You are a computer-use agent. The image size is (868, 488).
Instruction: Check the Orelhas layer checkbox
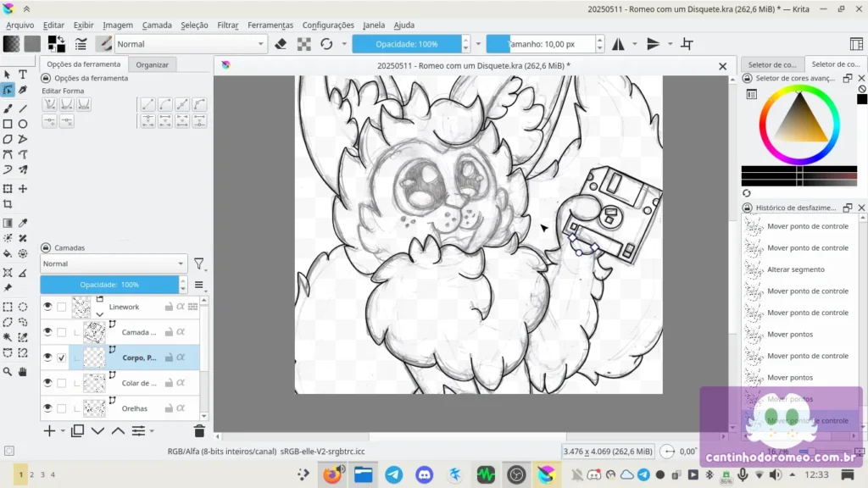coord(61,408)
